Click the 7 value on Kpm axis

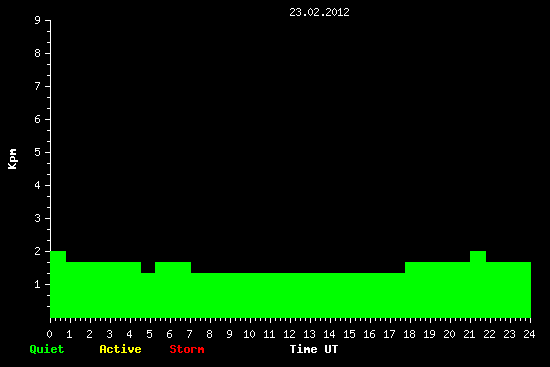point(38,86)
